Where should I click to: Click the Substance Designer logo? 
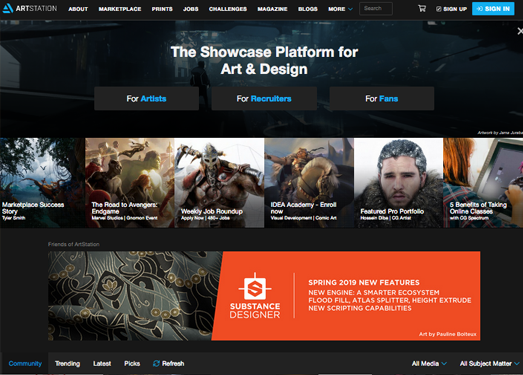click(x=255, y=296)
